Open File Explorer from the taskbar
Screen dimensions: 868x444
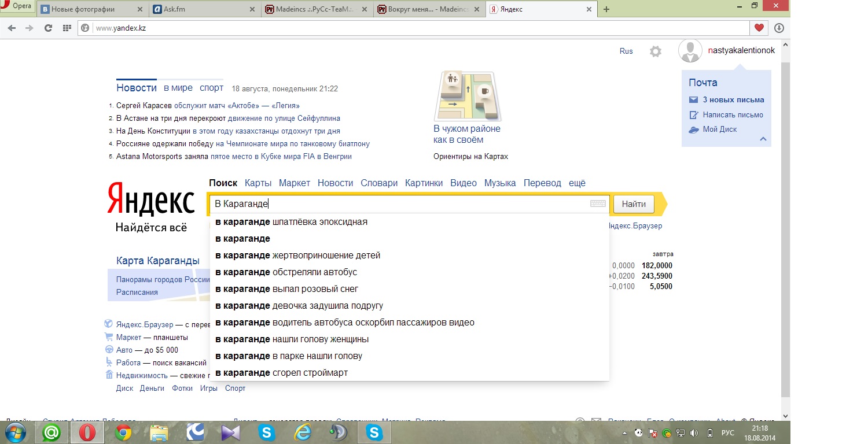coord(159,432)
